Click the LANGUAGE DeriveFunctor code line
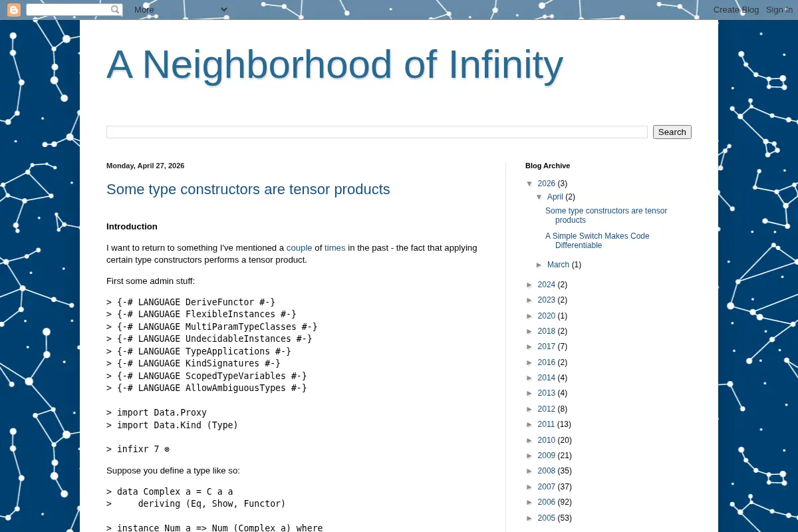This screenshot has width=798, height=532. [191, 303]
